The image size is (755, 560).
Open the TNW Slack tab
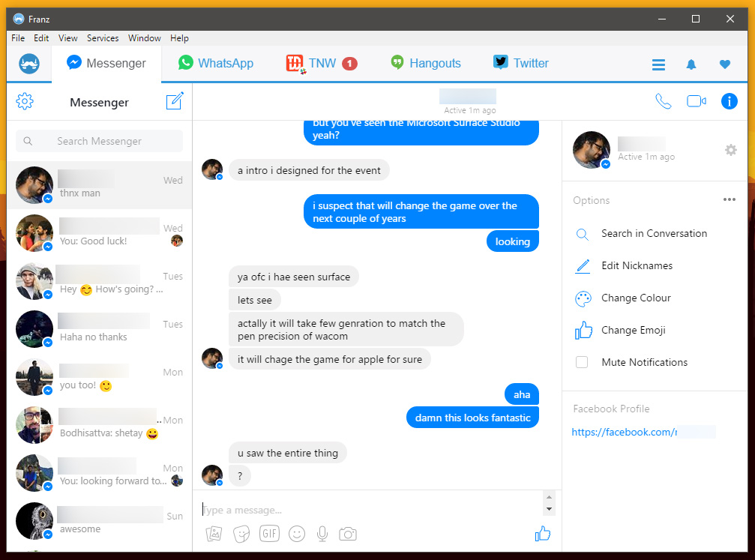321,63
